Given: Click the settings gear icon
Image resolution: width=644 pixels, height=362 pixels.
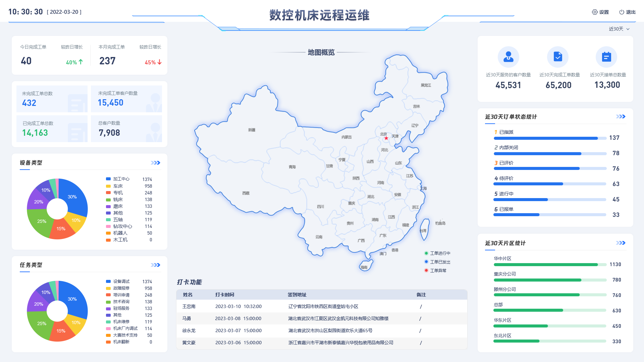Looking at the screenshot, I should click(x=595, y=12).
